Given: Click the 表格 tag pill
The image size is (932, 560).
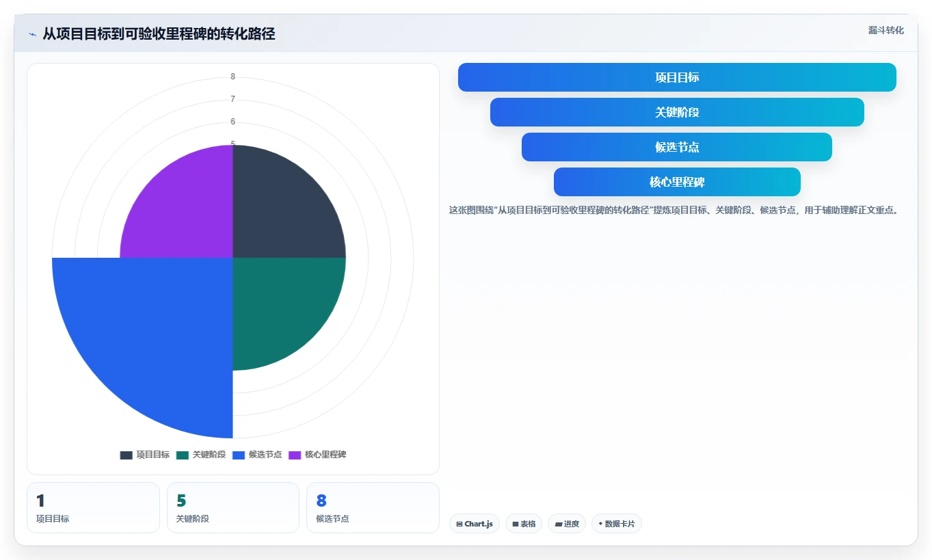Looking at the screenshot, I should click(524, 524).
